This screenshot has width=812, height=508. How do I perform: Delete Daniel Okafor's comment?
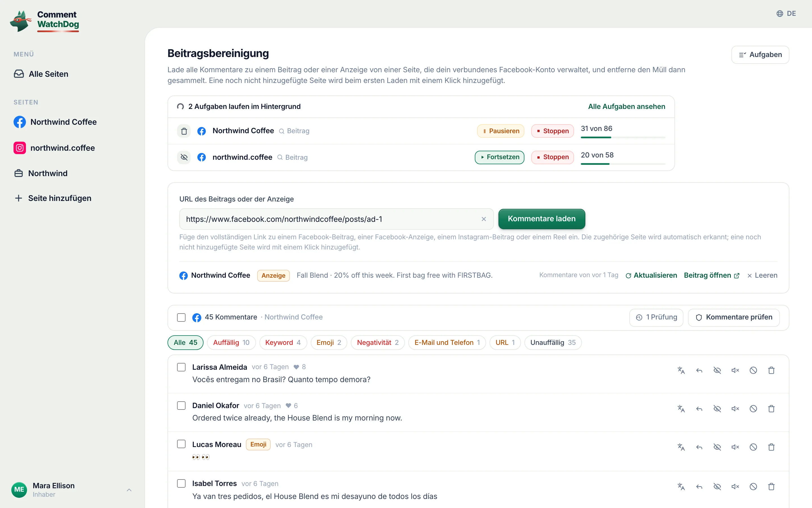(771, 409)
